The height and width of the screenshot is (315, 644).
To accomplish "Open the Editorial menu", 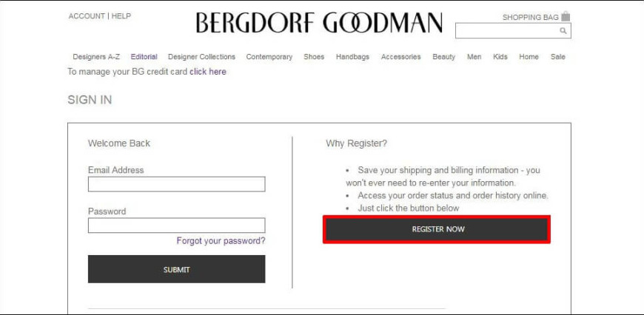I will coord(144,57).
